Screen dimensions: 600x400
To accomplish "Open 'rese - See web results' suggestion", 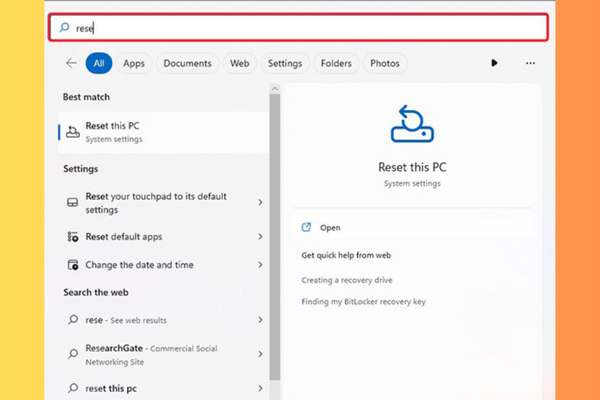I will [x=163, y=320].
